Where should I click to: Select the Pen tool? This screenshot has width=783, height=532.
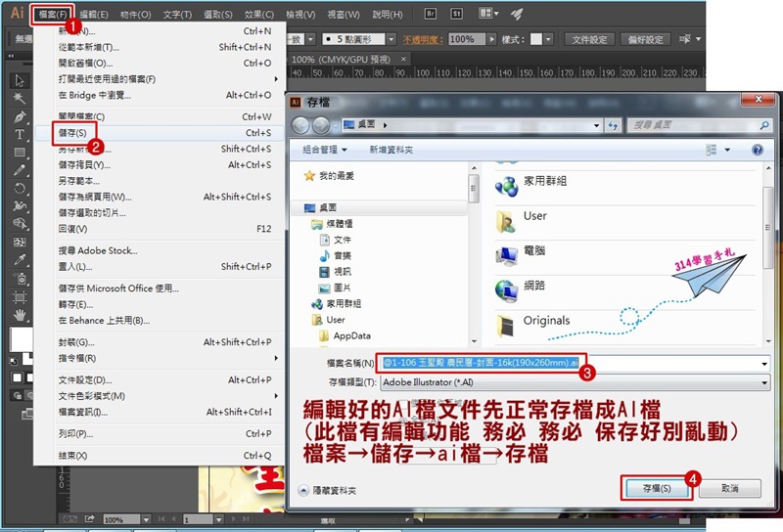click(x=20, y=116)
